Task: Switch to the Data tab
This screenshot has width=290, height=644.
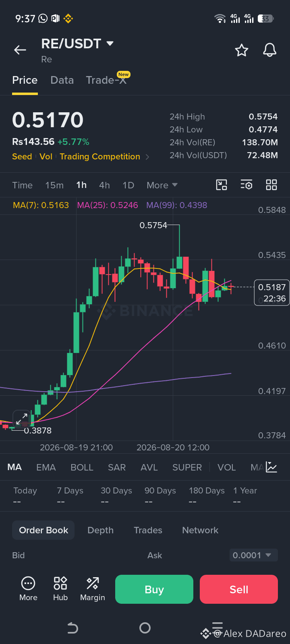Action: tap(62, 80)
